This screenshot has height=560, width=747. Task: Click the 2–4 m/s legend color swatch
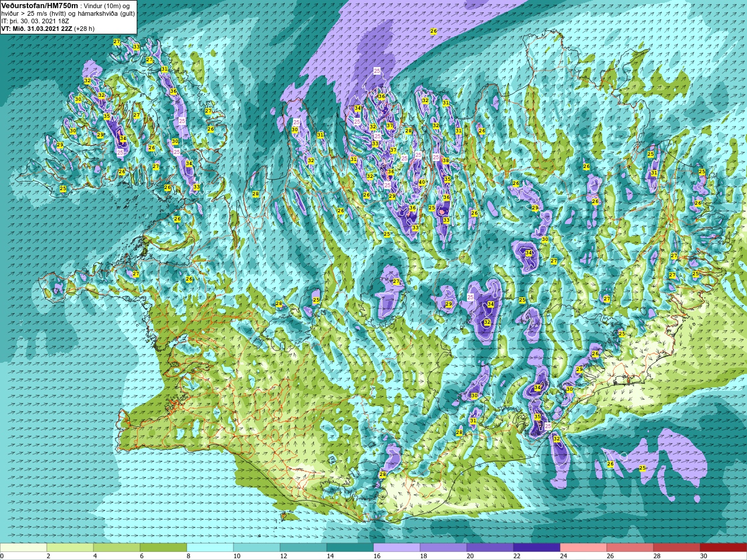pos(70,548)
